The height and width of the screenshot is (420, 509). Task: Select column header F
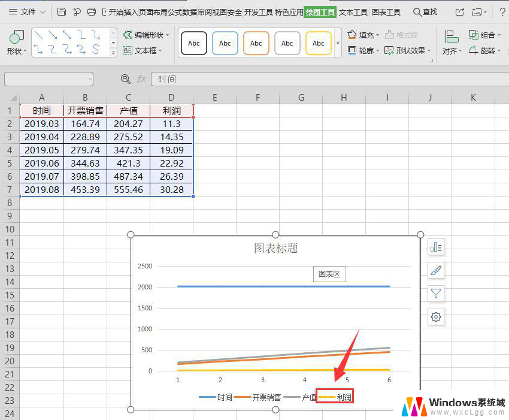257,98
